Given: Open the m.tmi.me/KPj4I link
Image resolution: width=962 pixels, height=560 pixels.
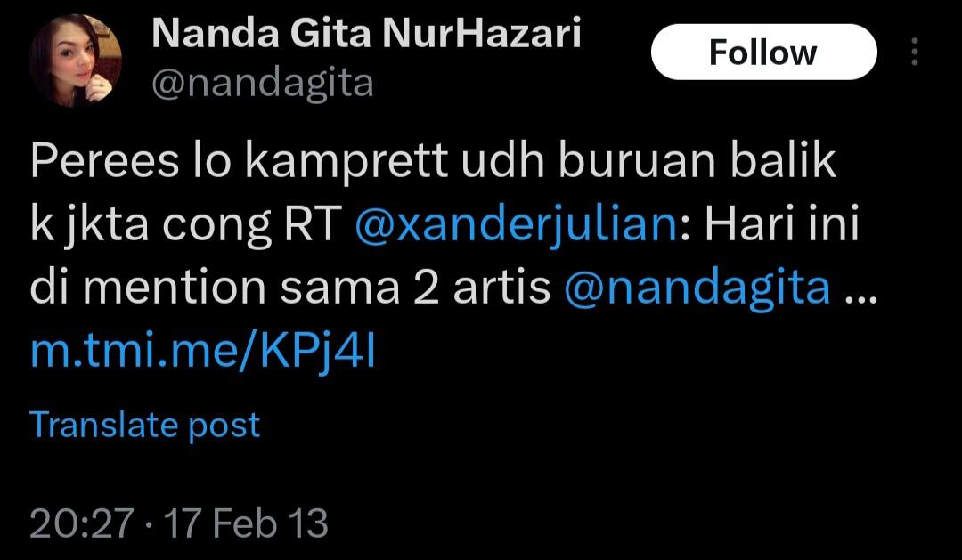Looking at the screenshot, I should click(x=203, y=353).
